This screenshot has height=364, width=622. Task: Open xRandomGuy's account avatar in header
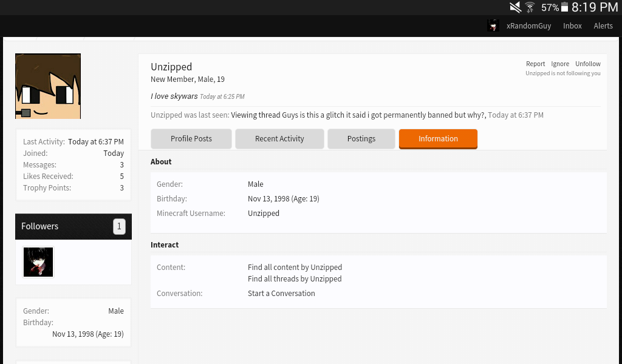493,25
